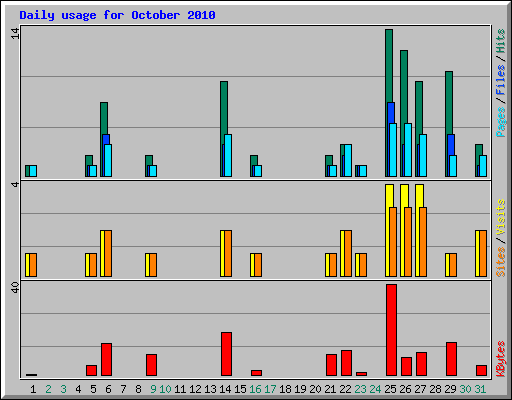This screenshot has height=400, width=512.
Task: Select the cyan Pages bar for day 14
Action: tap(228, 156)
